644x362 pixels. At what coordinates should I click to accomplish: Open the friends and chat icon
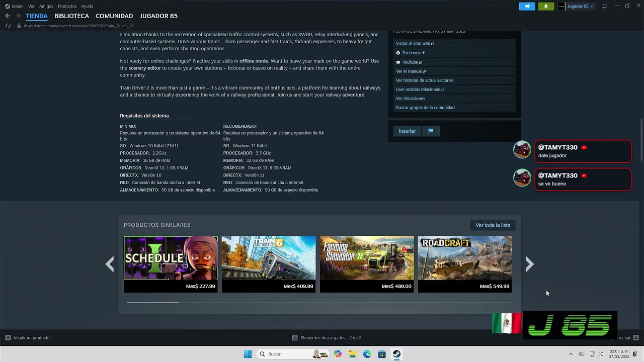636,338
